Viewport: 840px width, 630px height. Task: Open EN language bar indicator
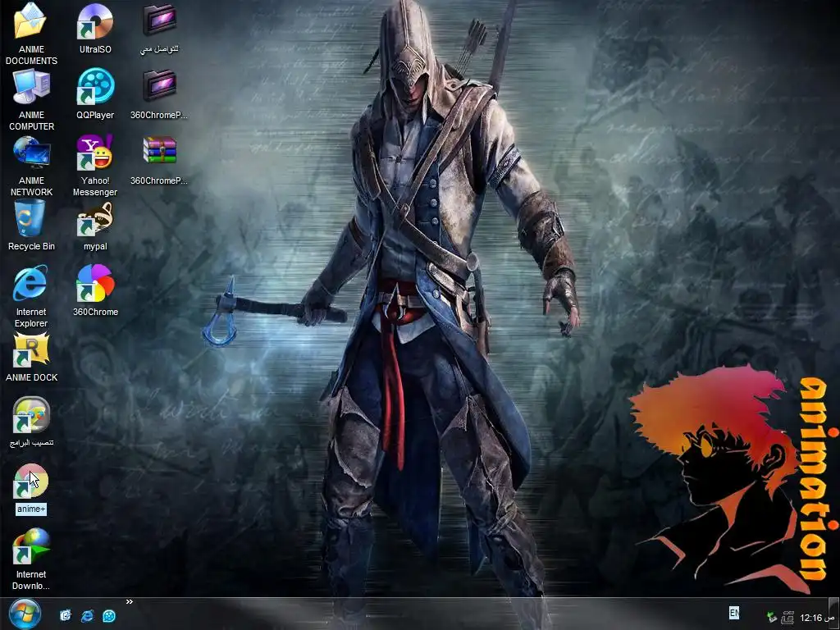click(734, 613)
